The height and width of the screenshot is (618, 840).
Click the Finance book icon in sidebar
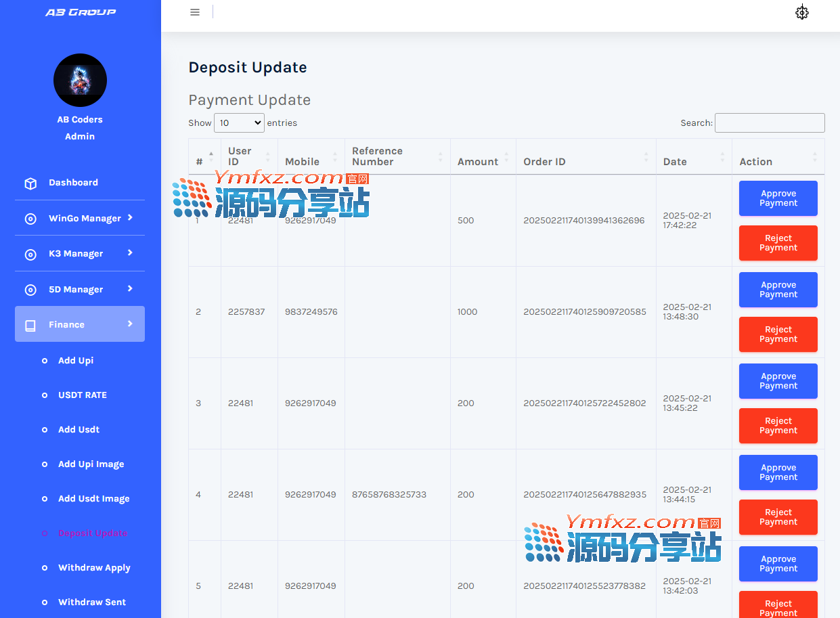(x=30, y=325)
